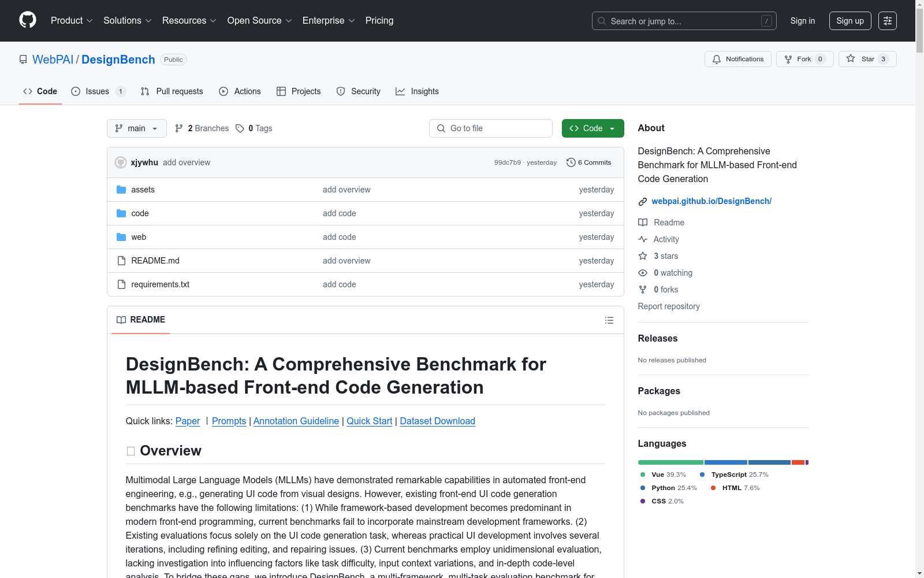Switch to the Actions tab
Viewport: 924px width, 578px height.
point(240,91)
